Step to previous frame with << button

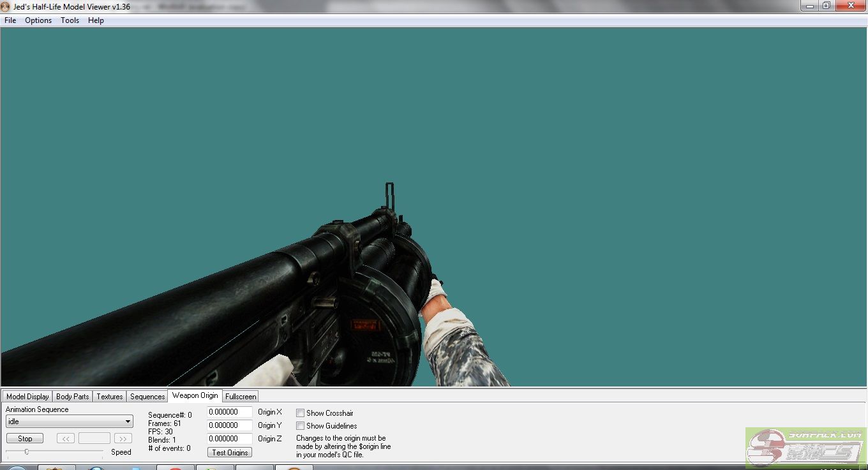[66, 439]
